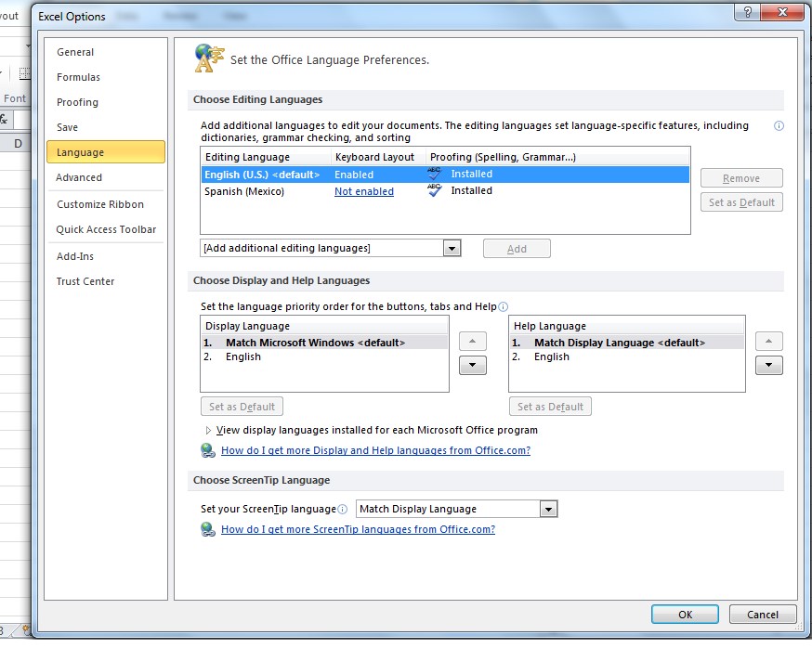Click the Proofing (Spelling, Grammar...) column header
Screen dimensions: 812x661
557,157
